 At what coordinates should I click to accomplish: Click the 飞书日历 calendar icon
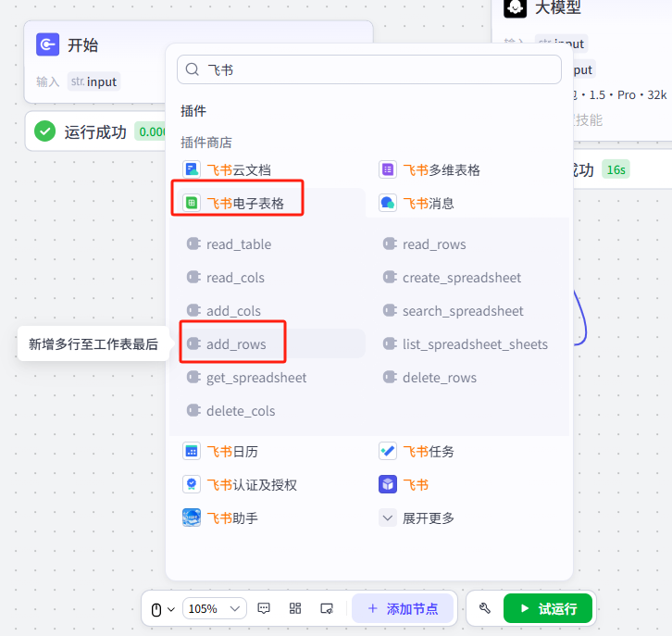(x=192, y=451)
